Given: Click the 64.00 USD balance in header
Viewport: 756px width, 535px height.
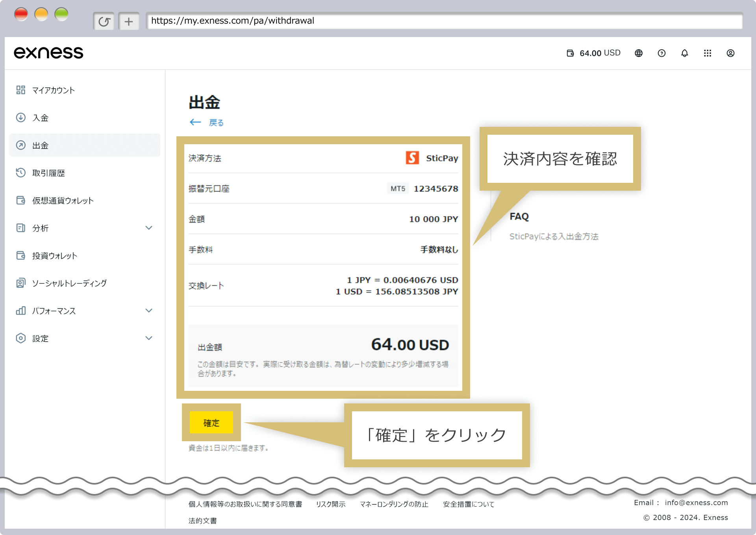Looking at the screenshot, I should click(600, 53).
